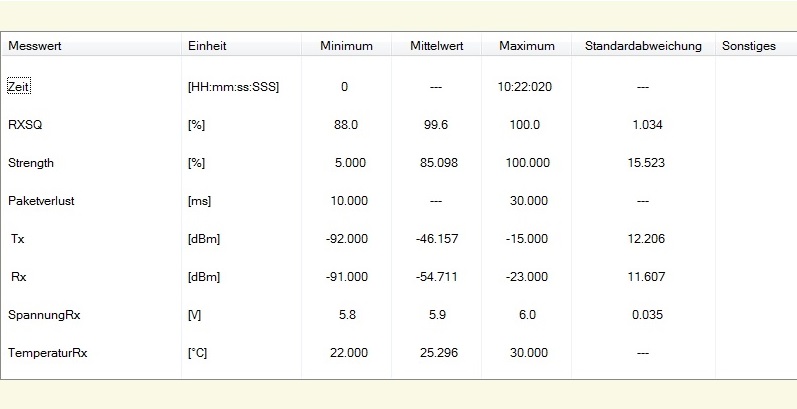Select the Sonstiges column header
Viewport: 797px width, 409px height.
(748, 46)
